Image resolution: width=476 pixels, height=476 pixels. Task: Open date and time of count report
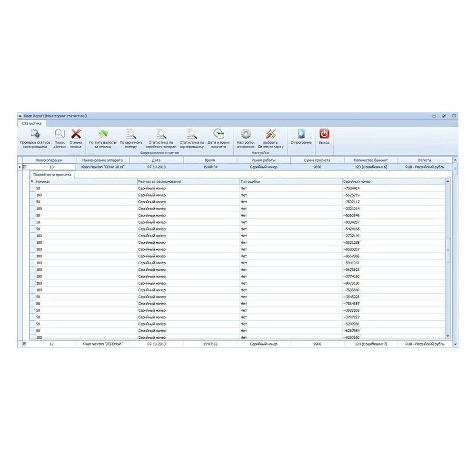point(218,134)
